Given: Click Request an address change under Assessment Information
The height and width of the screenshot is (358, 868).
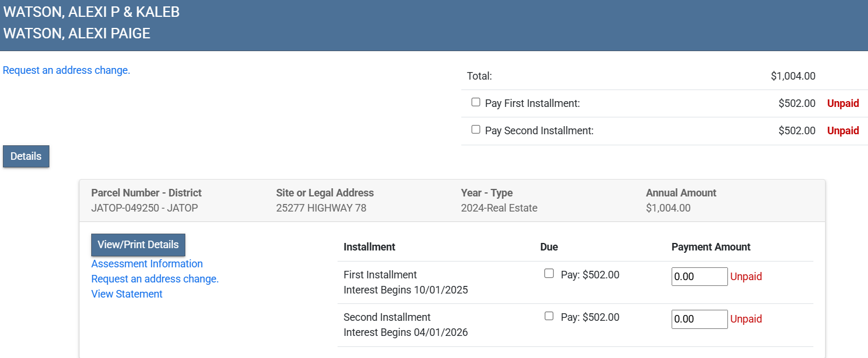Looking at the screenshot, I should tap(155, 279).
